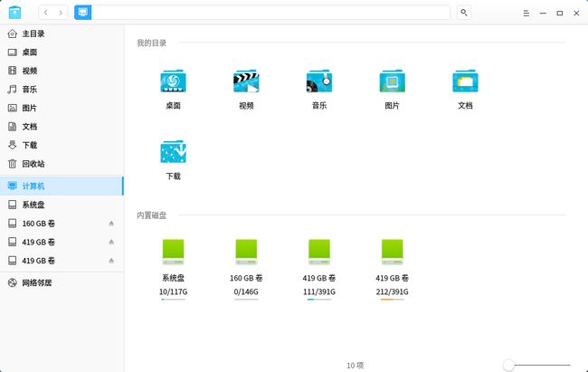
Task: Click the file manager app logo icon
Action: pyautogui.click(x=14, y=13)
